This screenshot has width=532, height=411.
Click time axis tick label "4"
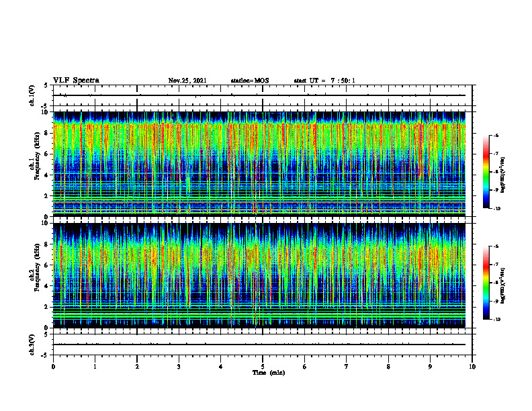click(221, 367)
